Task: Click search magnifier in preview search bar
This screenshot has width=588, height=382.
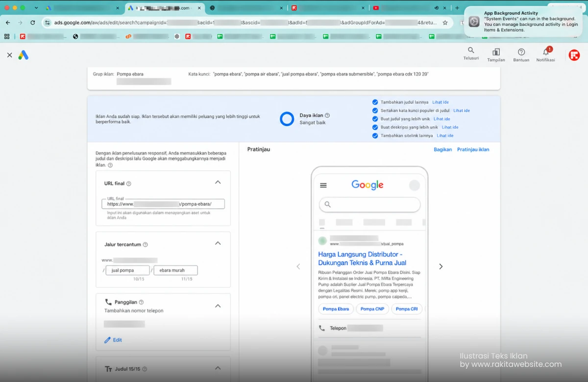Action: [328, 204]
